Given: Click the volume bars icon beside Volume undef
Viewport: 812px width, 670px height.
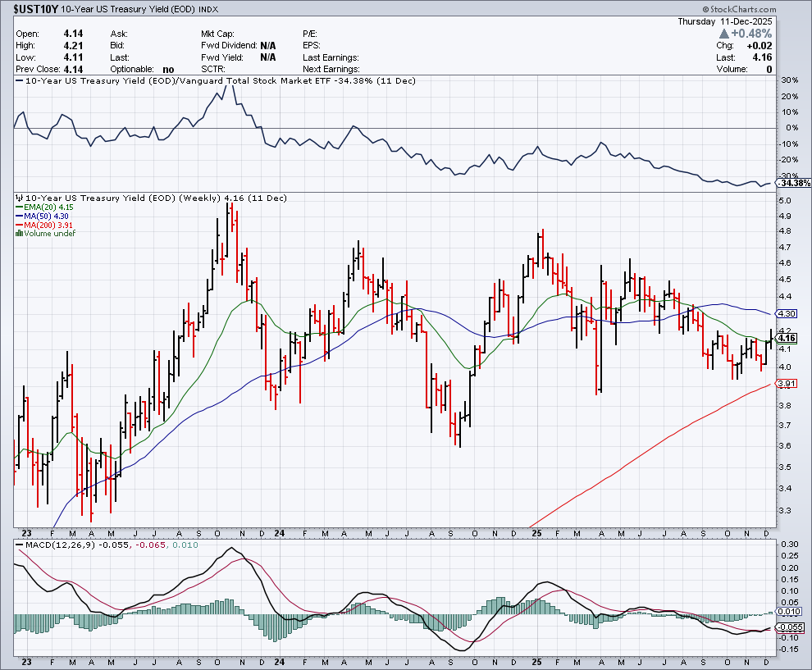Looking at the screenshot, I should coord(20,234).
